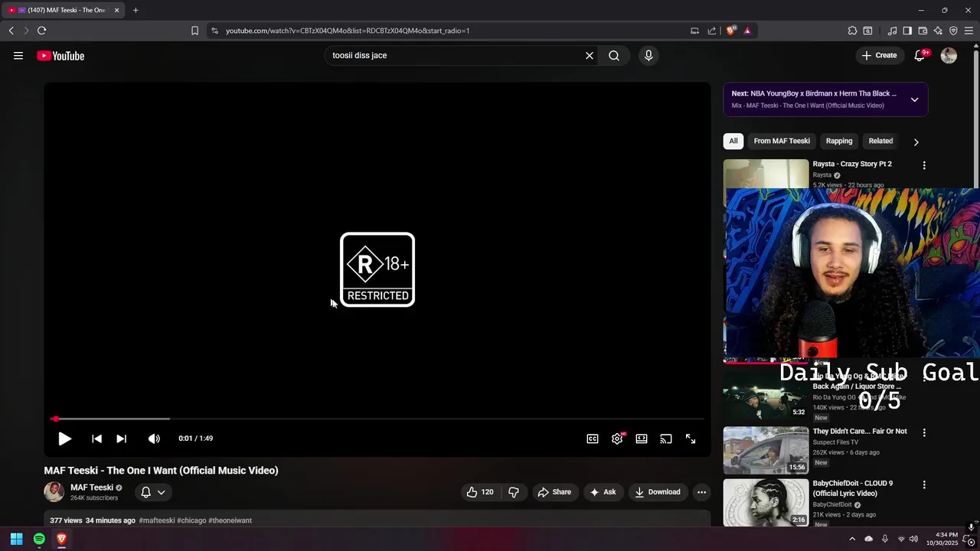
Task: Seek on the video progress bar
Action: point(377,419)
